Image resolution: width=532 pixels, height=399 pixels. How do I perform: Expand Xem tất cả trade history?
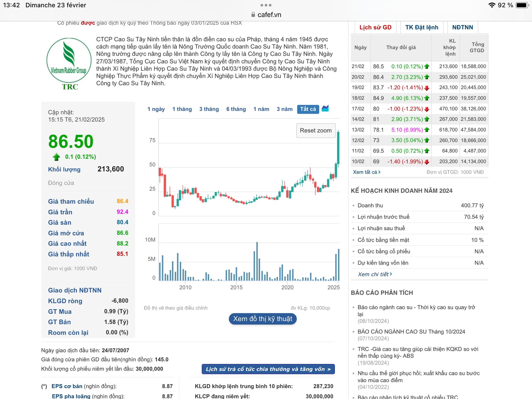(366, 172)
